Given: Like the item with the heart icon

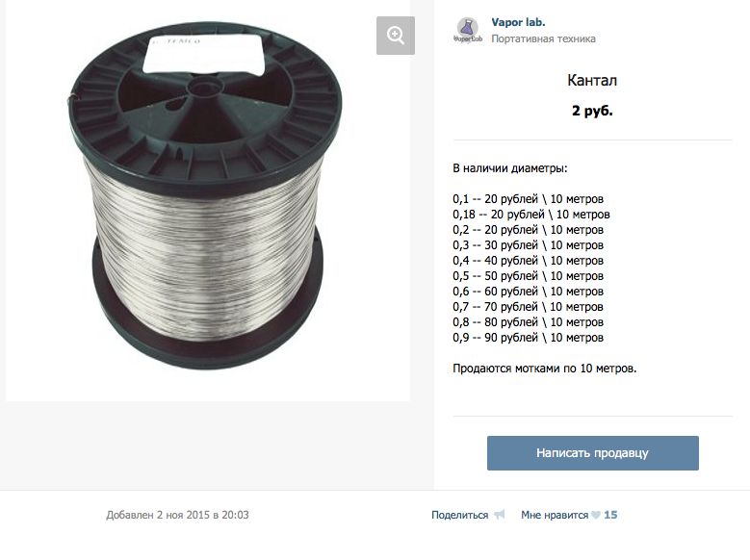Looking at the screenshot, I should coord(596,515).
